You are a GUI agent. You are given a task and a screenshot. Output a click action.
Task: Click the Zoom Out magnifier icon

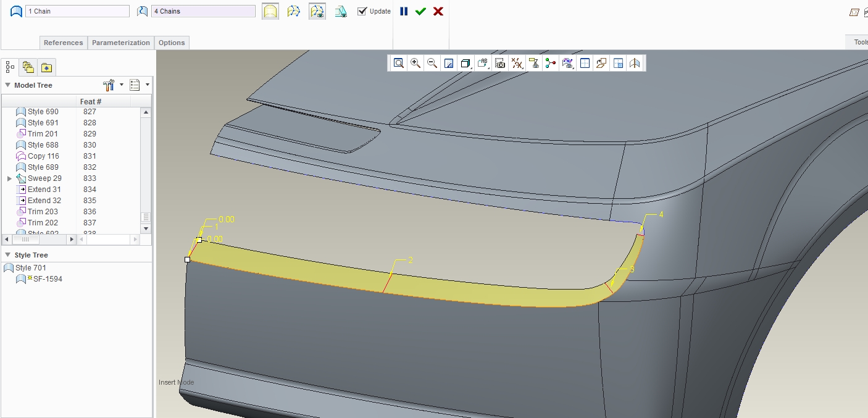pyautogui.click(x=432, y=63)
